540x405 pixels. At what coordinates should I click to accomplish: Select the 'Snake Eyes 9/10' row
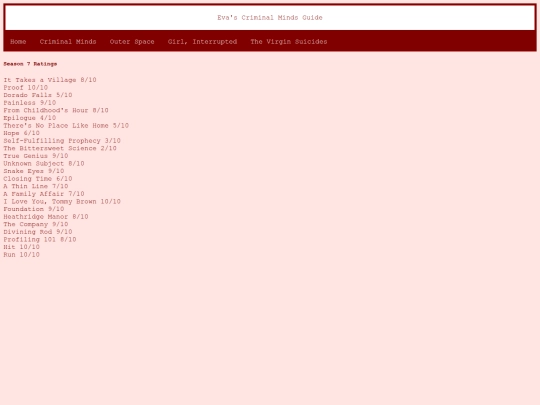tap(34, 171)
